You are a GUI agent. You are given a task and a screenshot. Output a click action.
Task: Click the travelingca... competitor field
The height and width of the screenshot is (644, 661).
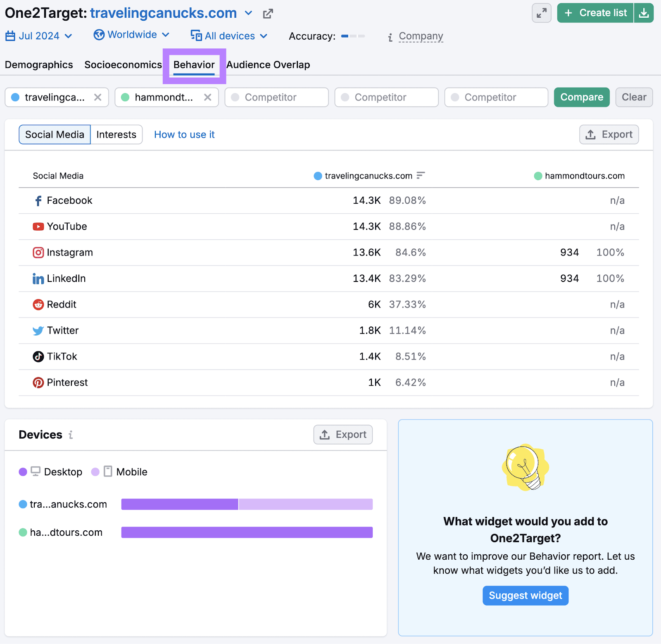click(x=57, y=97)
